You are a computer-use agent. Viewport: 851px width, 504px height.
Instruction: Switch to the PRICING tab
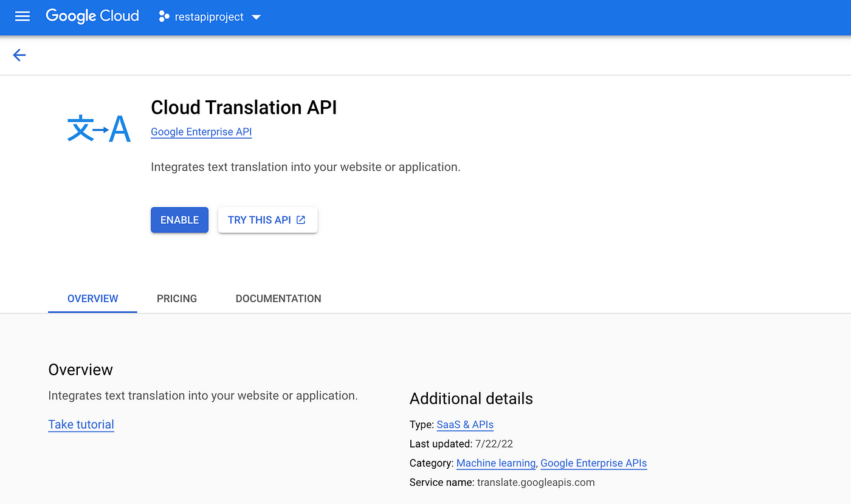[177, 299]
